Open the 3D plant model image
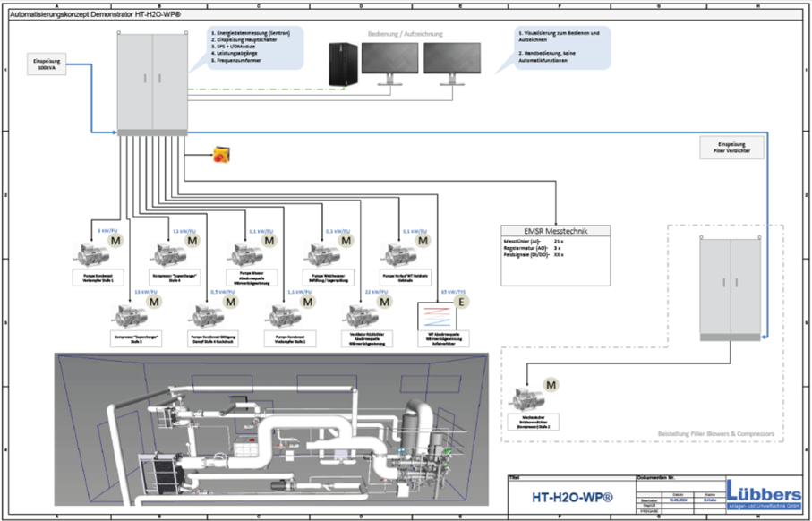Image resolution: width=812 pixels, height=521 pixels. click(x=269, y=428)
